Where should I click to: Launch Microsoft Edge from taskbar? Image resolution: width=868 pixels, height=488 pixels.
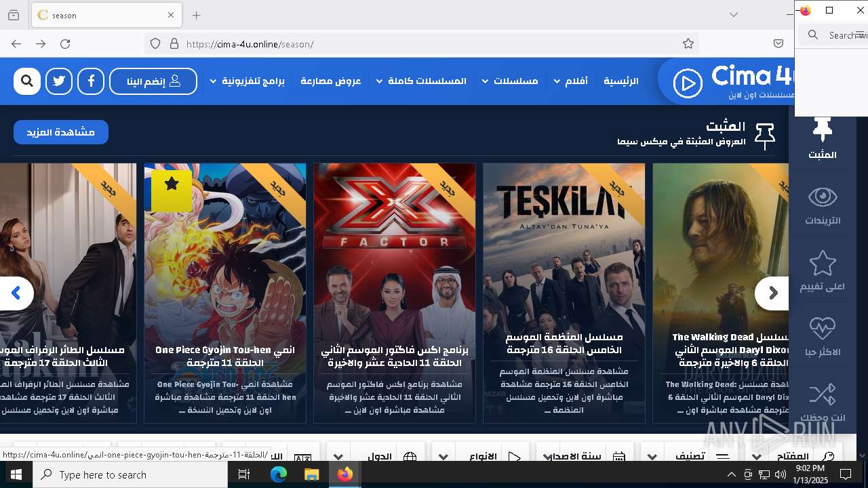pos(279,474)
